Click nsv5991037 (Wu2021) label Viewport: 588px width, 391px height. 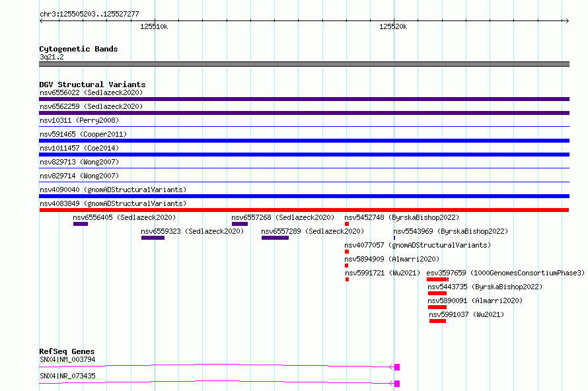pos(466,314)
